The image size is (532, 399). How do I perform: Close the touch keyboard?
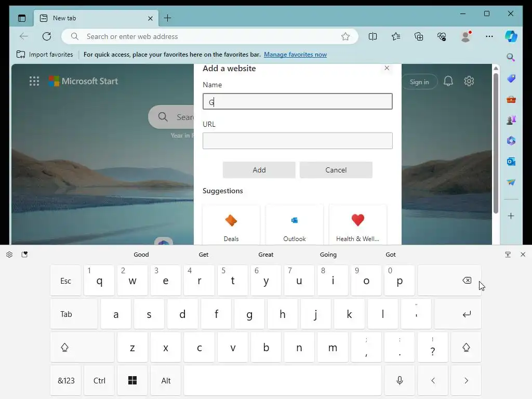click(523, 255)
